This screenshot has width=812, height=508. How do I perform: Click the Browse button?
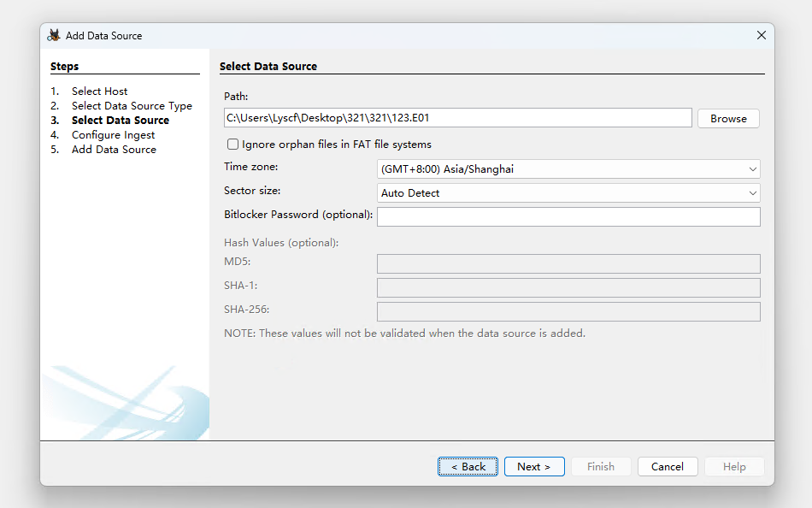tap(728, 119)
